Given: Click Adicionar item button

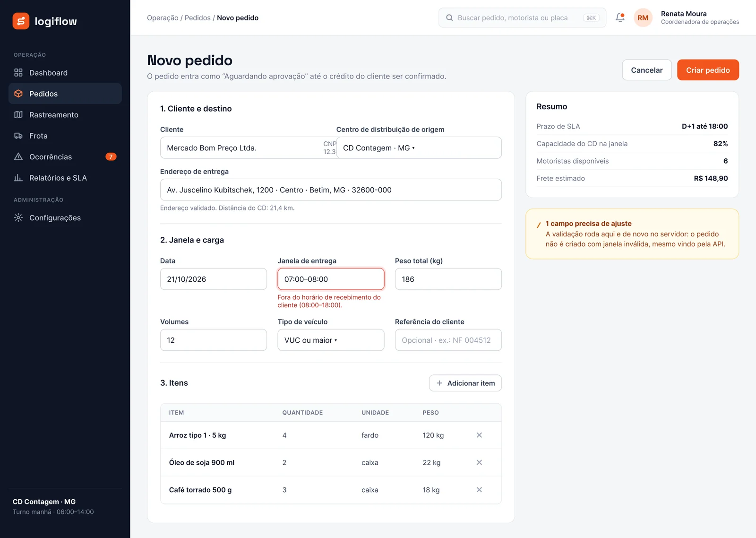Looking at the screenshot, I should coord(465,383).
